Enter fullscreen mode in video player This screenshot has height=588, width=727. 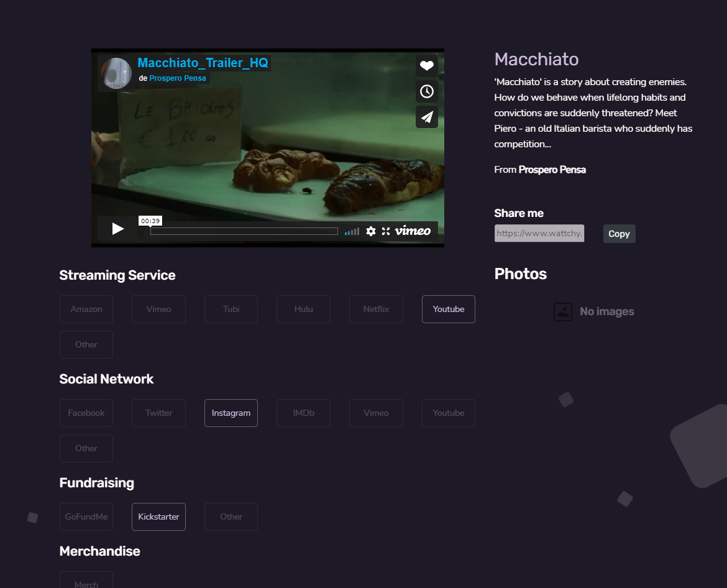tap(386, 231)
